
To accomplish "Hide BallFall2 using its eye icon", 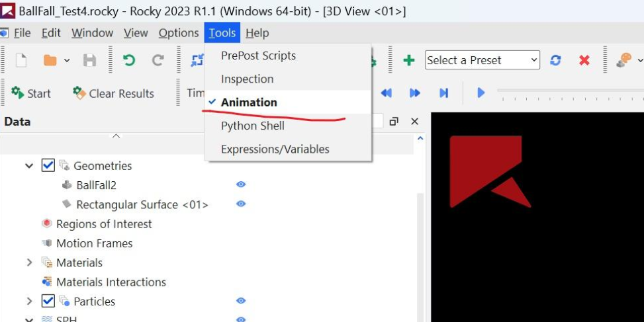I will [x=241, y=184].
